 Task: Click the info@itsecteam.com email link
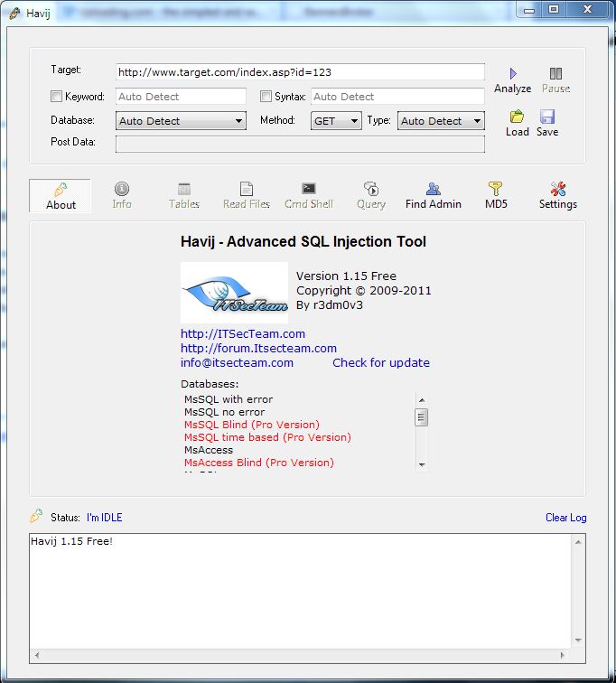(237, 362)
